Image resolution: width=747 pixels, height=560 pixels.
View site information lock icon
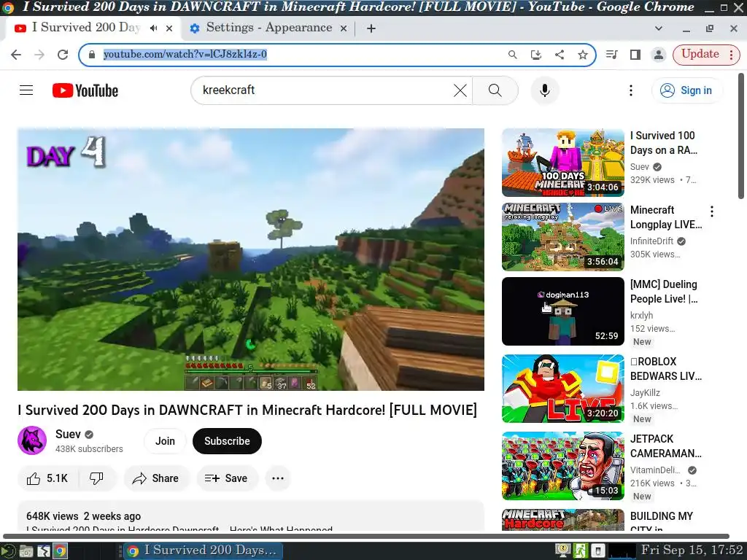pos(92,55)
